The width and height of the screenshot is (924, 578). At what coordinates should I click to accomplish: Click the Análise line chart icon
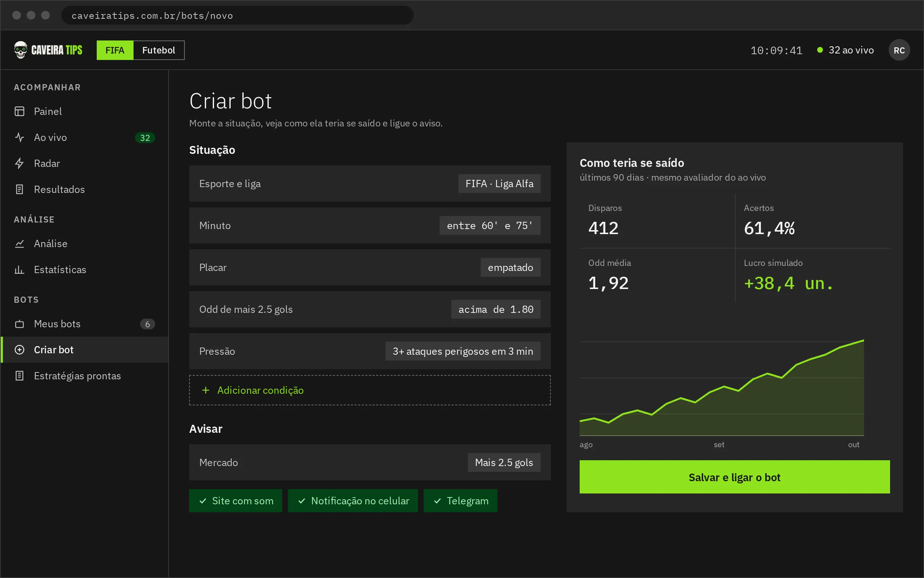[19, 243]
